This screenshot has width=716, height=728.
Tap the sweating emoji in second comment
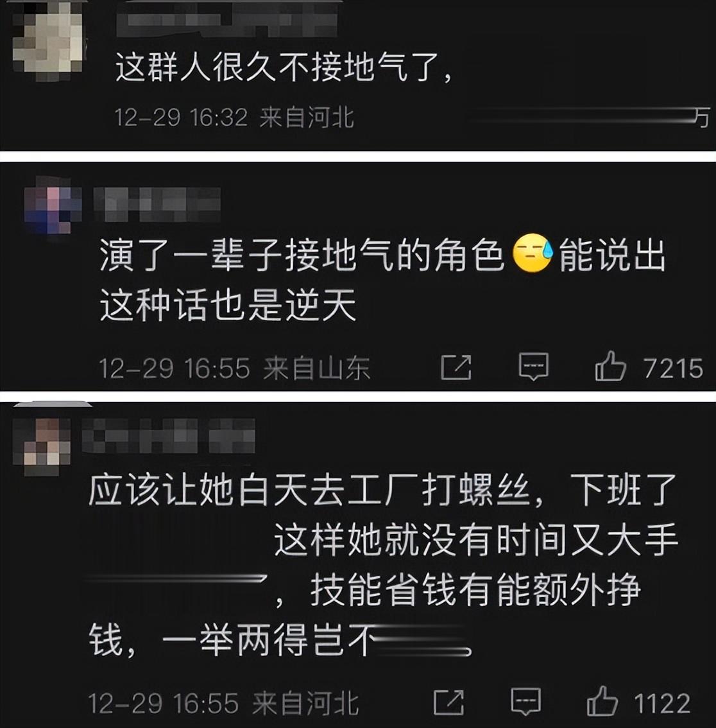click(x=533, y=252)
